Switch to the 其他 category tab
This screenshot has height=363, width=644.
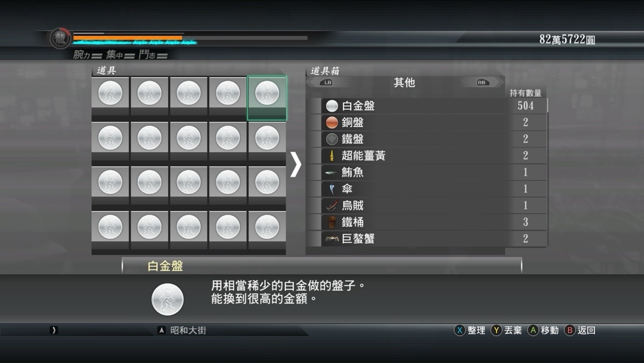pyautogui.click(x=404, y=82)
